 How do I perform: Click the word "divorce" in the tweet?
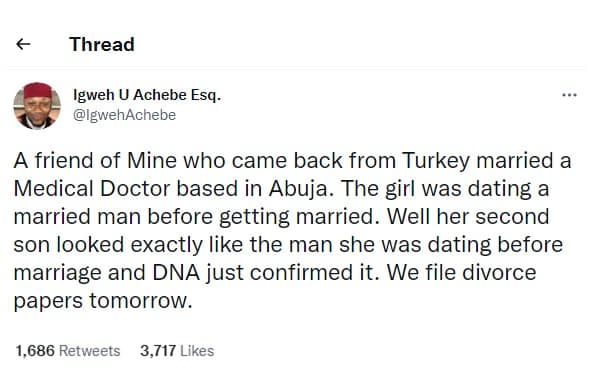499,273
